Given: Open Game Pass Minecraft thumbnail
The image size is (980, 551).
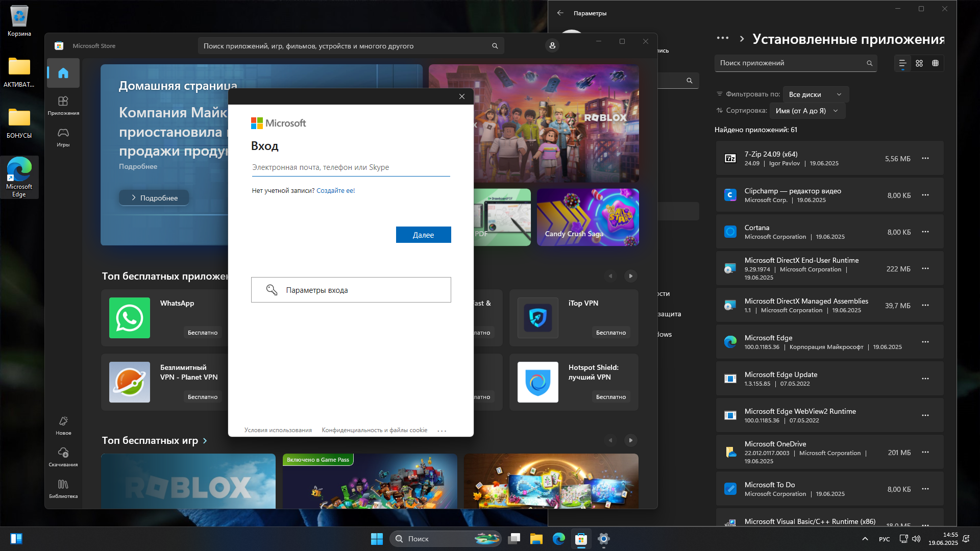Looking at the screenshot, I should (370, 481).
